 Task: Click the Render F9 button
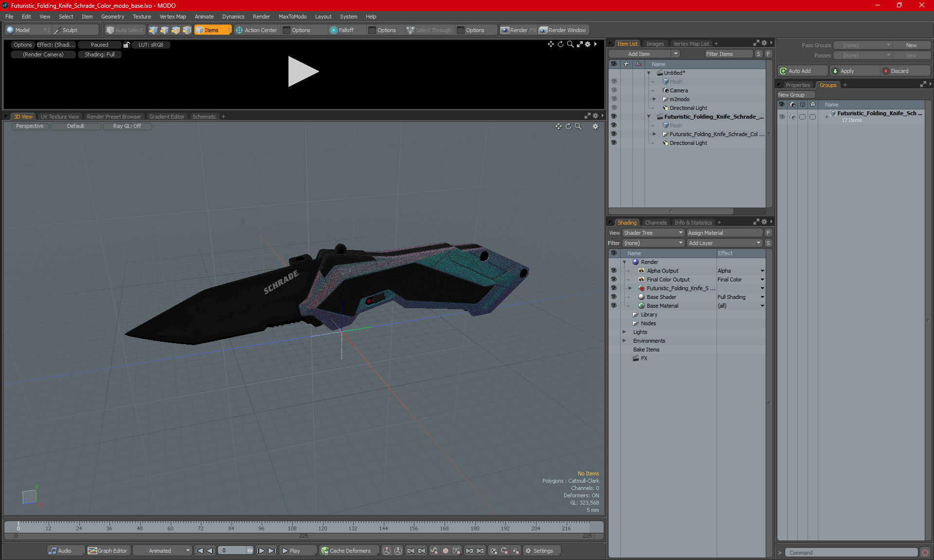(518, 30)
